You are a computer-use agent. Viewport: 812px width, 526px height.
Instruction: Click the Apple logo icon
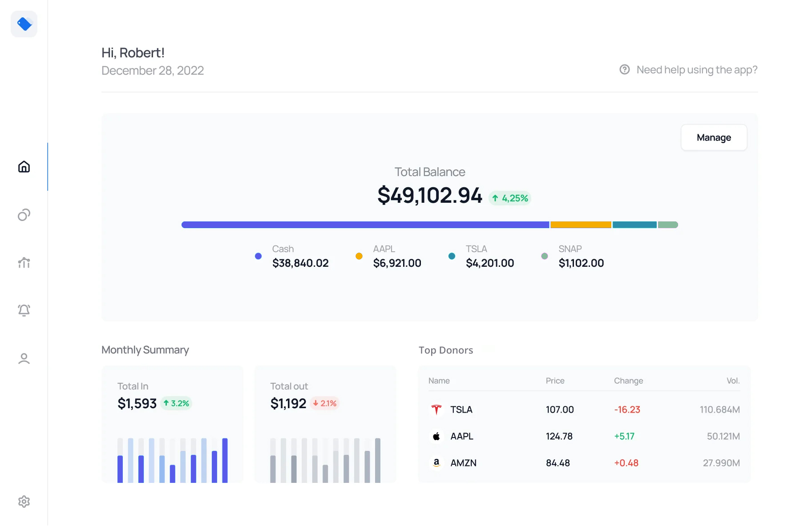coord(436,436)
